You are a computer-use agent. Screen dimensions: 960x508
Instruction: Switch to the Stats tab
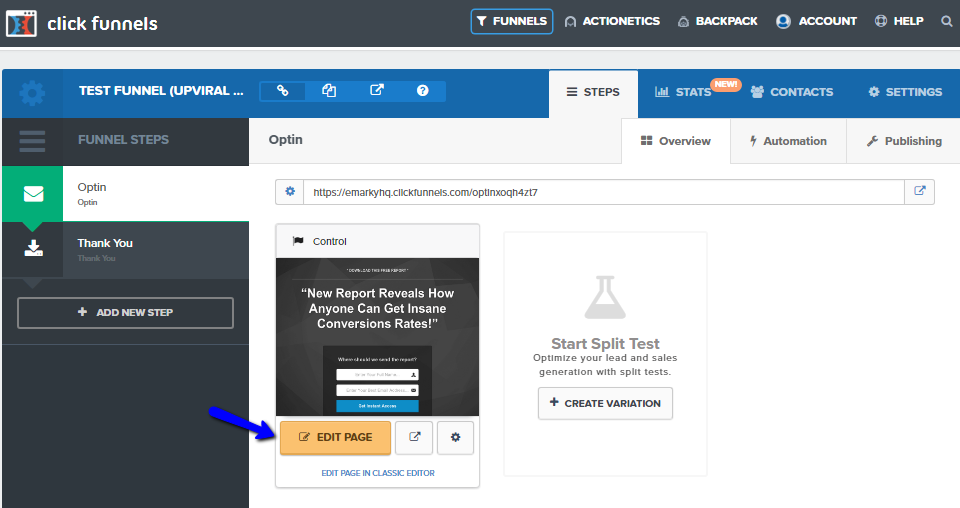point(683,92)
